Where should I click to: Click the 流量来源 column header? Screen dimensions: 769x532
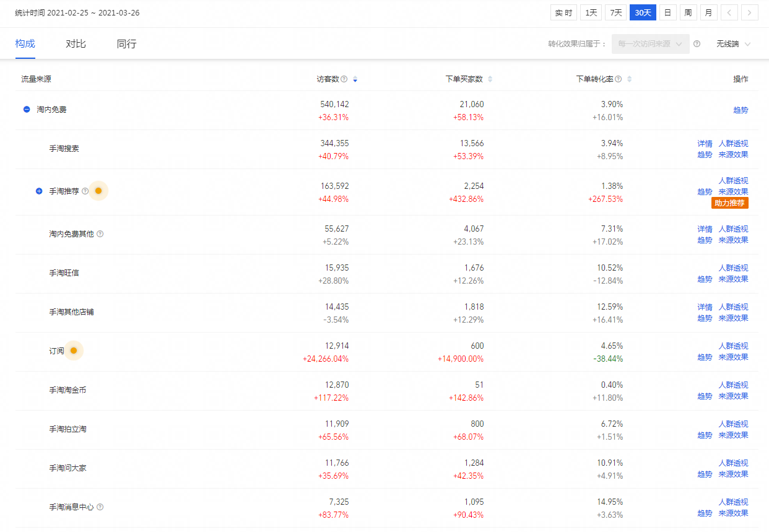pyautogui.click(x=36, y=79)
